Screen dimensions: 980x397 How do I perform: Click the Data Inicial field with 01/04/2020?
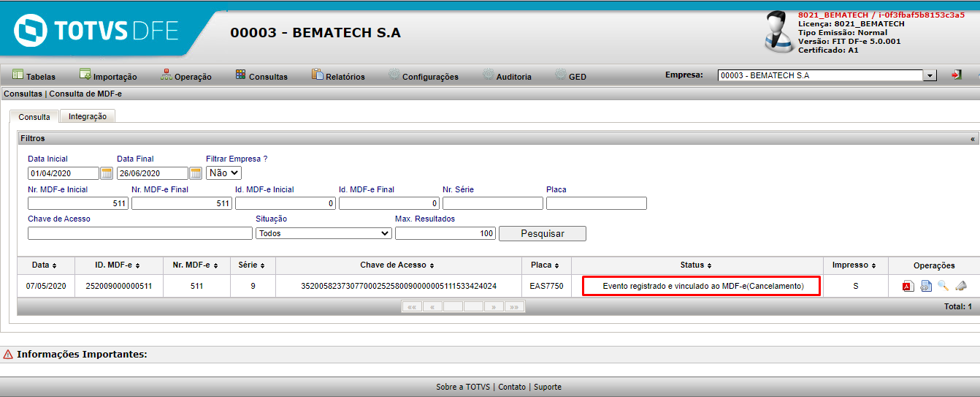(64, 173)
